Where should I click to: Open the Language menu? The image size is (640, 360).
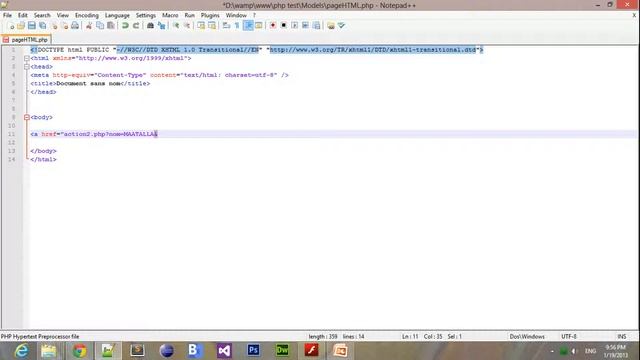coord(117,15)
